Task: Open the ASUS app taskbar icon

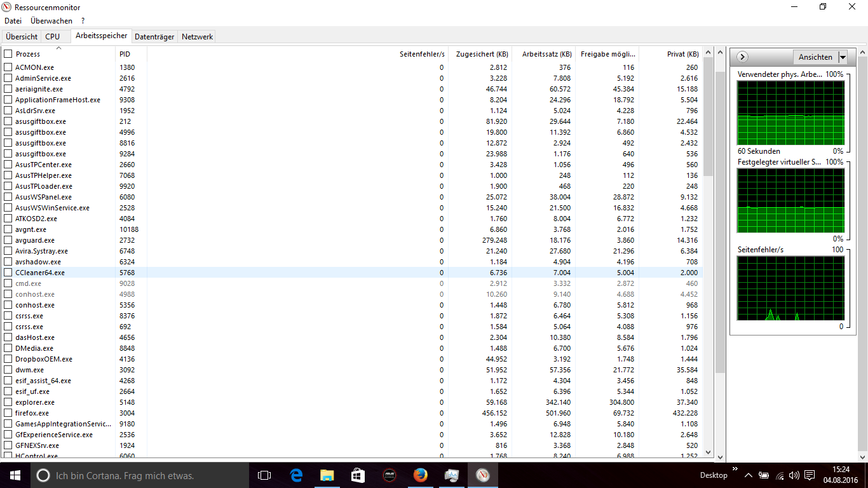Action: click(389, 475)
